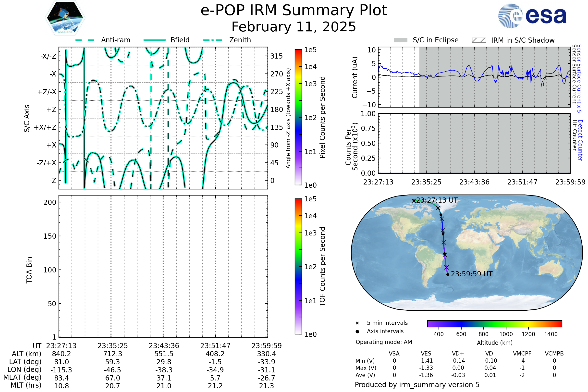Click the ESA logo
The height and width of the screenshot is (392, 588).
532,16
